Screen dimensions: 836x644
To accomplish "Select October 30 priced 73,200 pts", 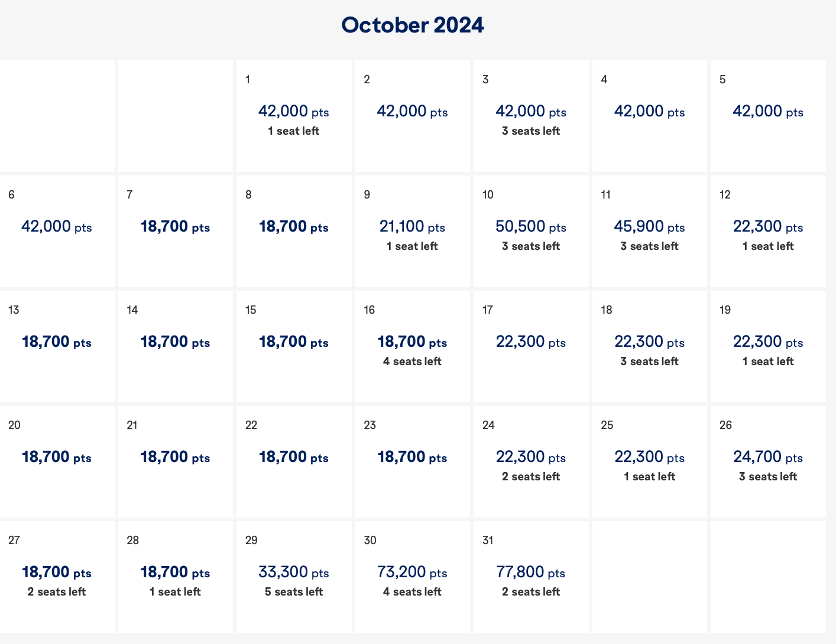I will (412, 577).
